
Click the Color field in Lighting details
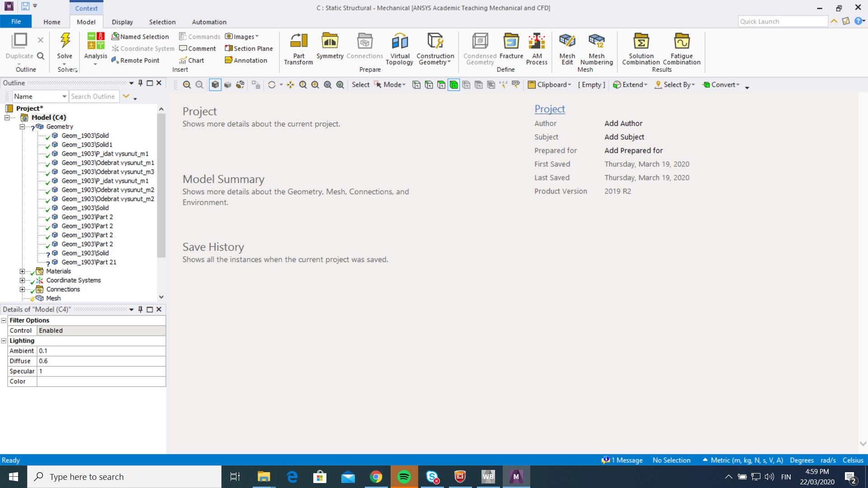(x=101, y=382)
